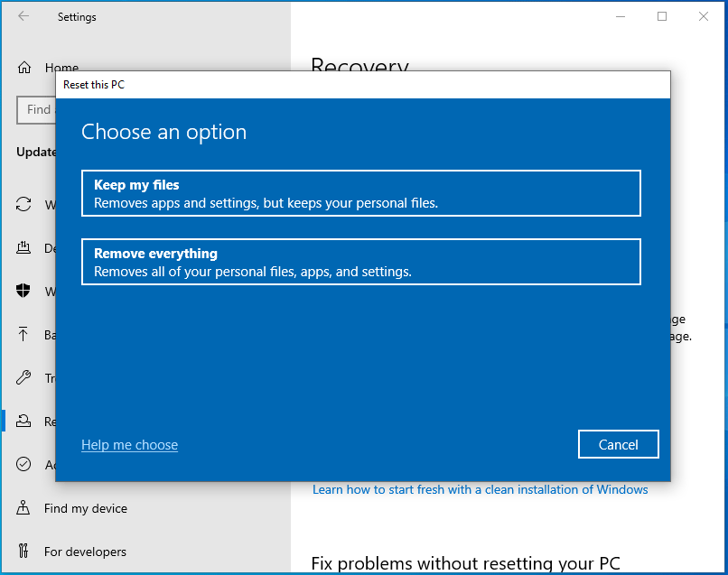The width and height of the screenshot is (728, 575).
Task: Click the Troubleshoot wrench icon
Action: click(x=23, y=377)
